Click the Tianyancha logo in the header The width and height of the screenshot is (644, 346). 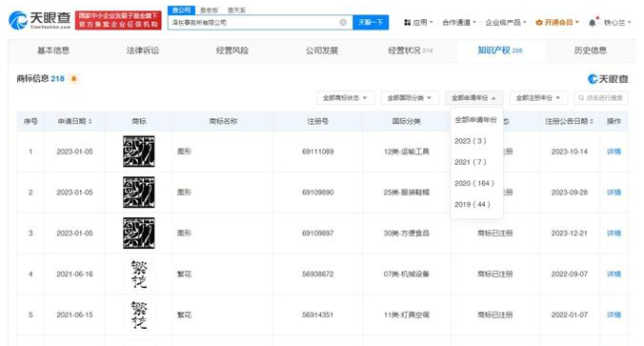tap(39, 20)
